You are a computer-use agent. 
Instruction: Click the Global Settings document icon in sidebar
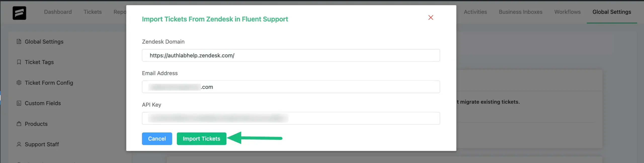click(x=19, y=41)
